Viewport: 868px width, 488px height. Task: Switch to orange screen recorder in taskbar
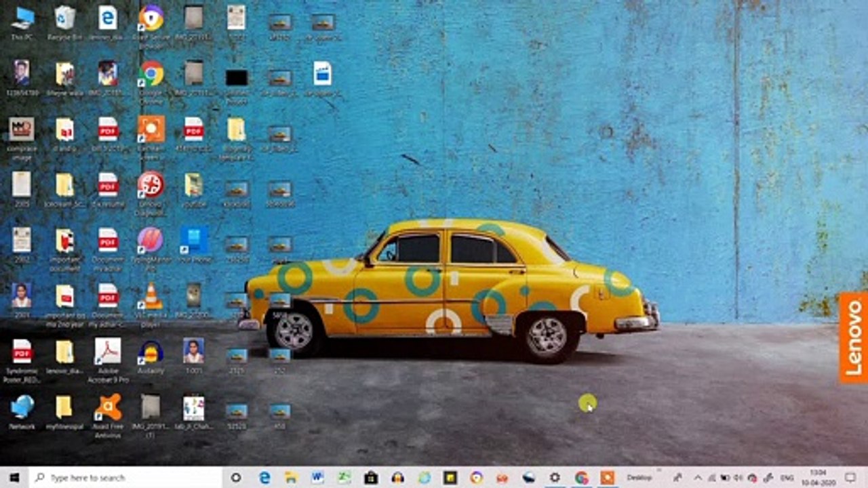coord(608,477)
